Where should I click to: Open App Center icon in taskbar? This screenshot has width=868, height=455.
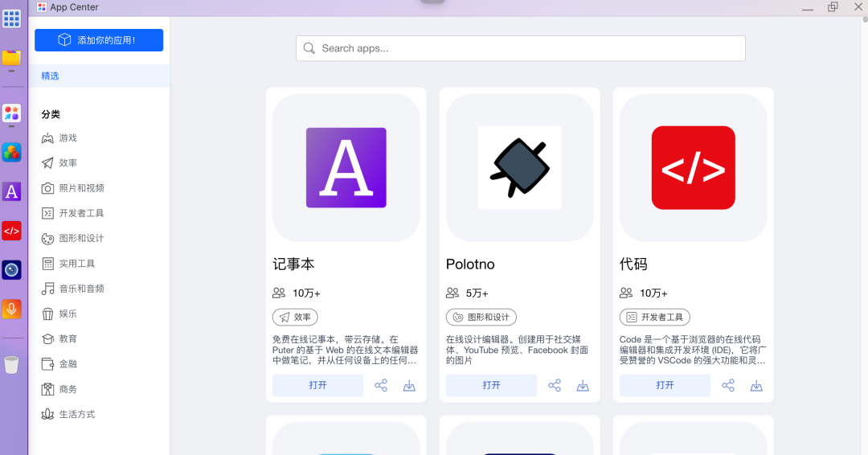11,113
